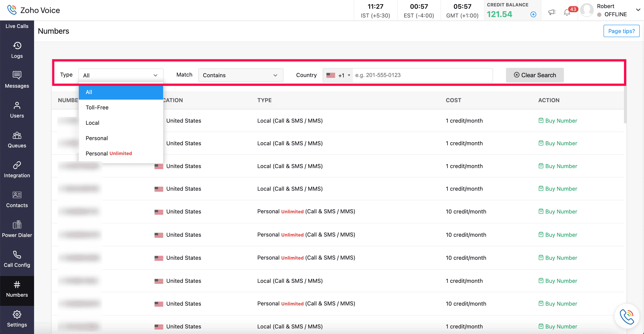The width and height of the screenshot is (644, 334).
Task: Click Page tips? button
Action: click(621, 31)
